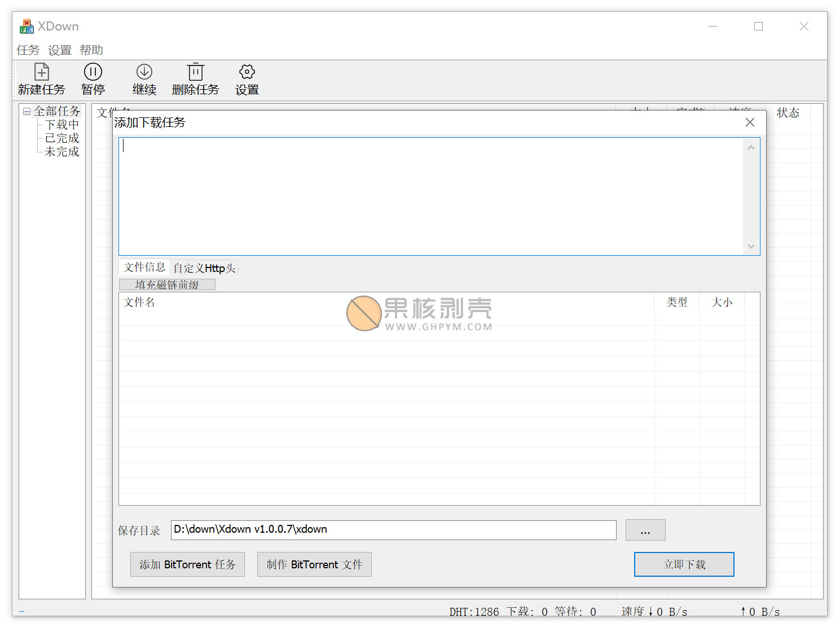Browse save directory with the ... button
The image size is (840, 627).
[x=645, y=530]
